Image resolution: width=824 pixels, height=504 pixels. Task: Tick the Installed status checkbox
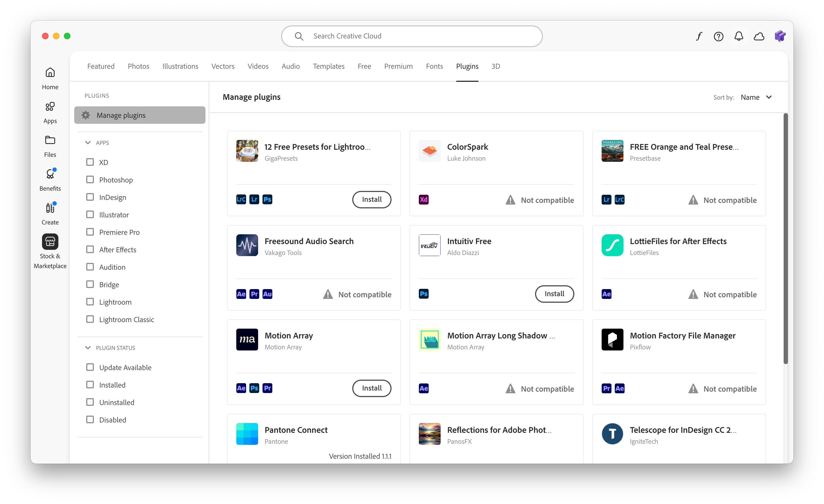pyautogui.click(x=90, y=385)
